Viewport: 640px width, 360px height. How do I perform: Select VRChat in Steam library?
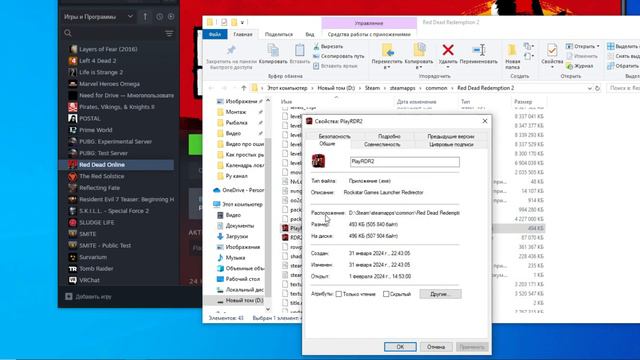89,280
